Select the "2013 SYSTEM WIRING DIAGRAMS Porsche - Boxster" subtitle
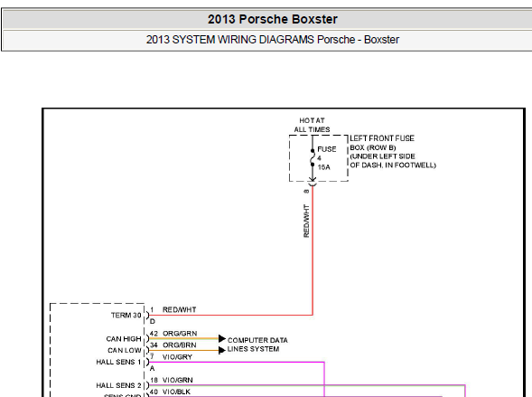This screenshot has height=397, width=532. (x=273, y=40)
